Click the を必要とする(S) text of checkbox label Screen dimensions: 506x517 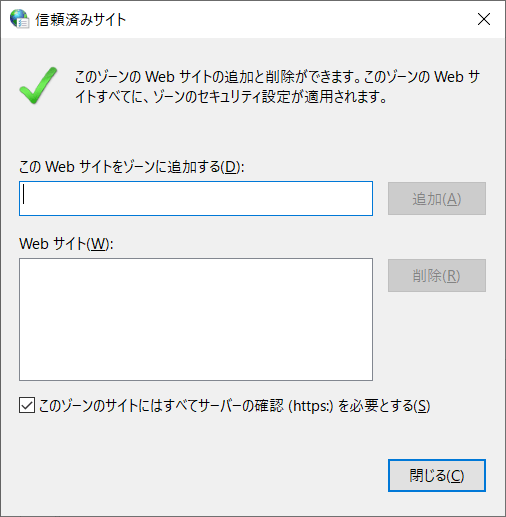point(384,406)
